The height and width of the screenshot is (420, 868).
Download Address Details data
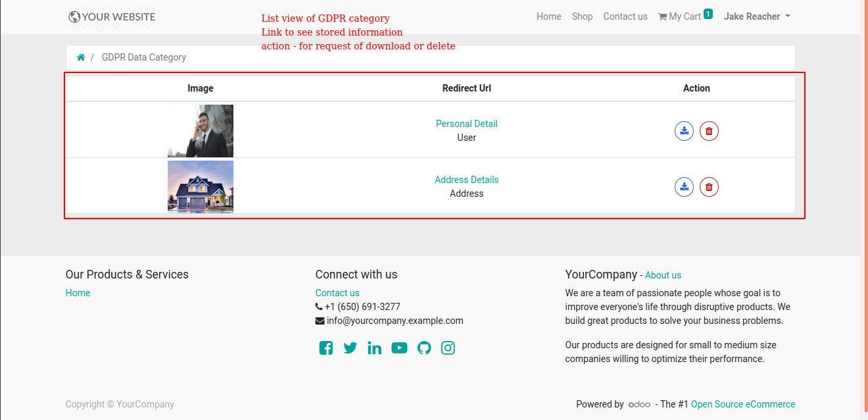pos(685,187)
